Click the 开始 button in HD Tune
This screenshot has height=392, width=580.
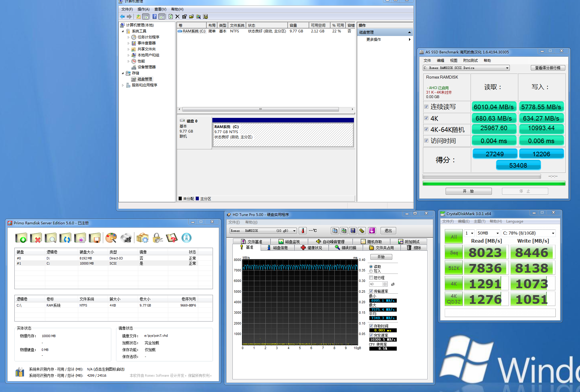pos(381,257)
